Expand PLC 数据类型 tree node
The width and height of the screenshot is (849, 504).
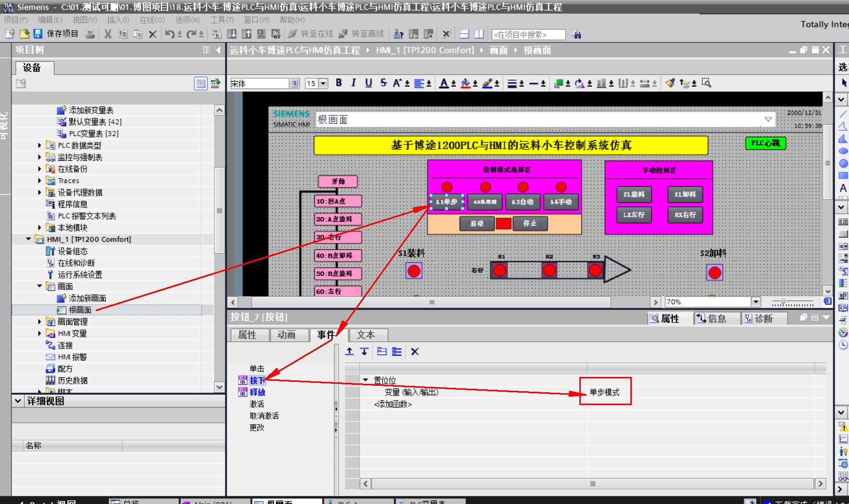(x=40, y=145)
